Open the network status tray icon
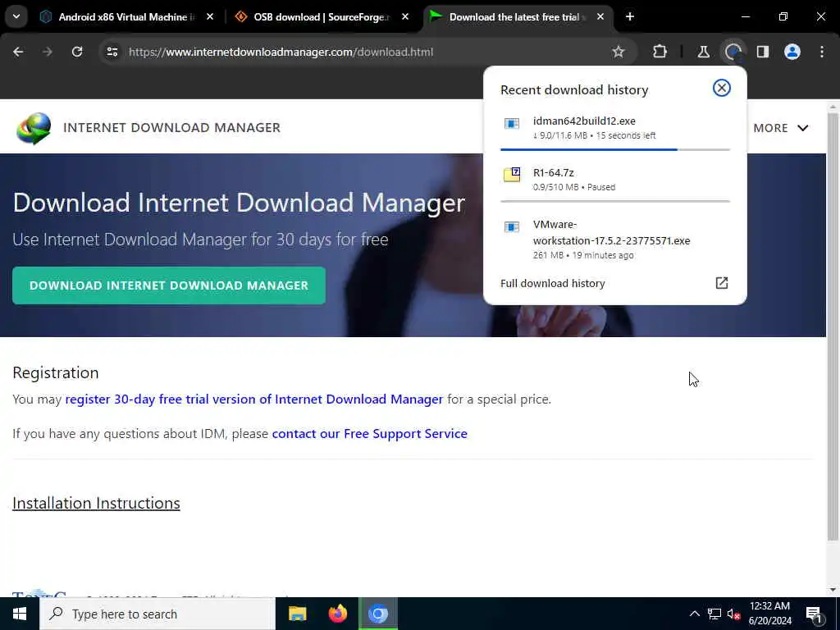The width and height of the screenshot is (840, 630). tap(714, 614)
